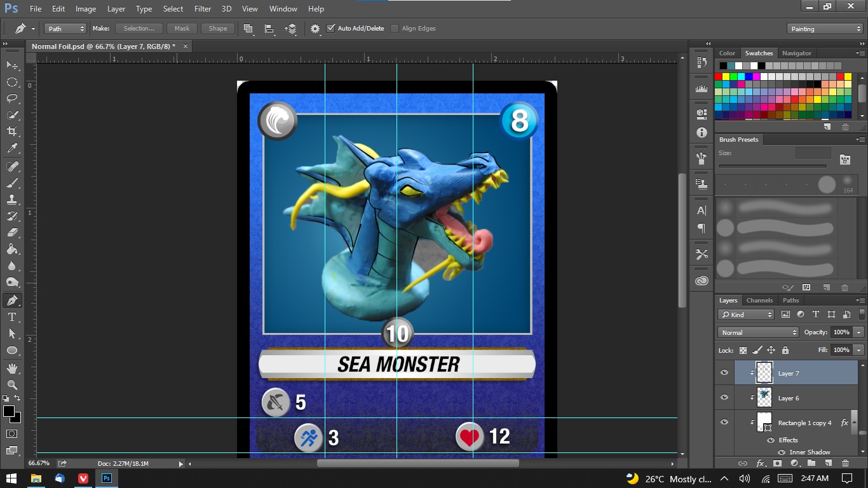Click the foreground color box in toolbox
This screenshot has width=868, height=488.
(x=9, y=412)
